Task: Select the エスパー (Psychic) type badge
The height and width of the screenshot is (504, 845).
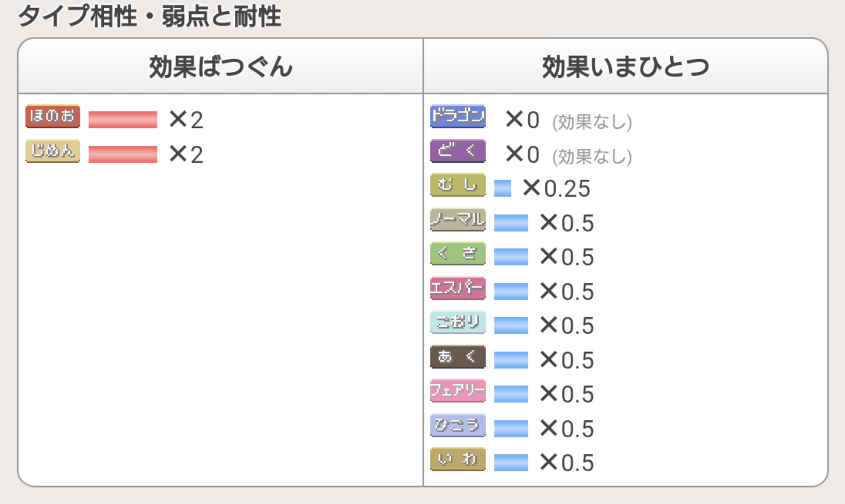Action: (x=457, y=288)
